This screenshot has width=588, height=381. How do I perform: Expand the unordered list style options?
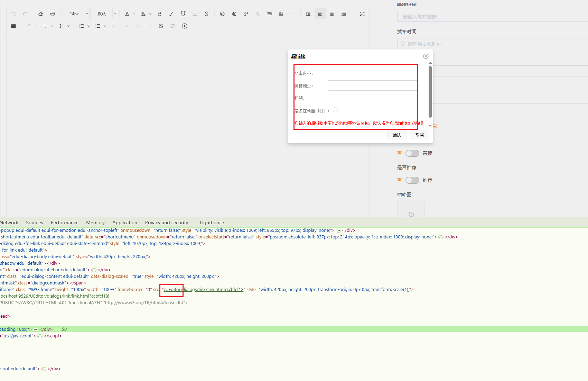click(x=105, y=26)
